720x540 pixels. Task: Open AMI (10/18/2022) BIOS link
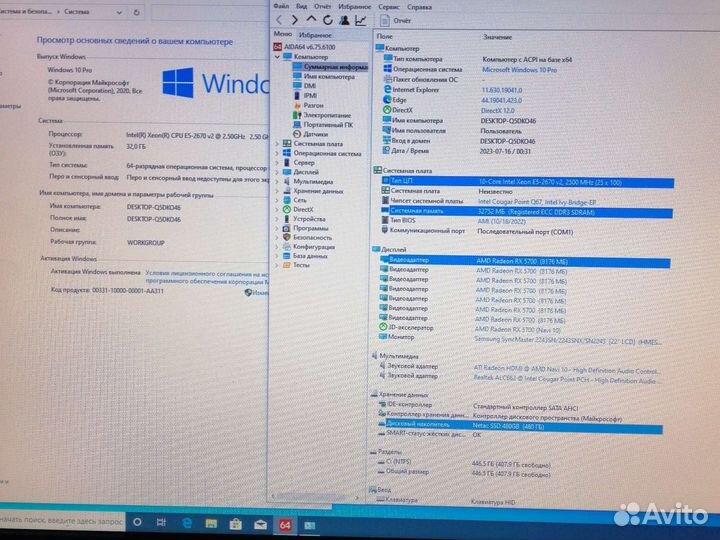(501, 222)
